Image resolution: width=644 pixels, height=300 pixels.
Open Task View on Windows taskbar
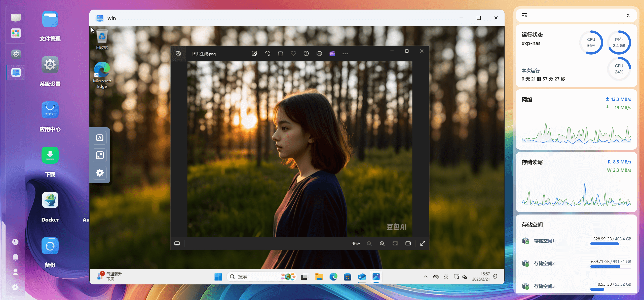(x=305, y=277)
